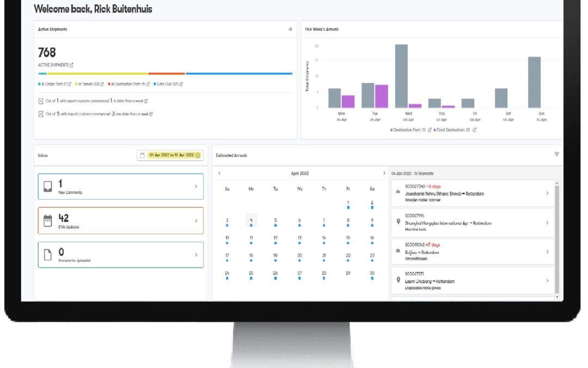Viewport: 588px width, 368px height.
Task: Open the Inbox date range picker
Action: tap(170, 155)
